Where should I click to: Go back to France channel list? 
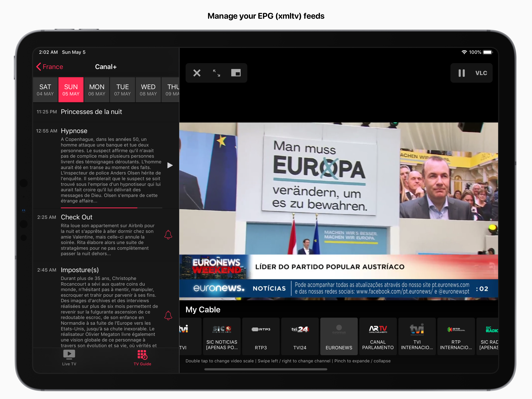(50, 67)
